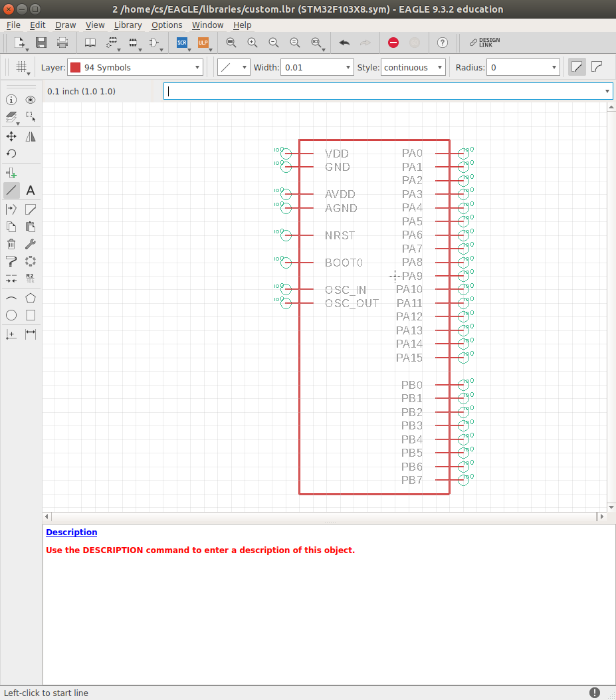Viewport: 616px width, 700px height.
Task: Open the wire bend style dropdown
Action: (233, 67)
